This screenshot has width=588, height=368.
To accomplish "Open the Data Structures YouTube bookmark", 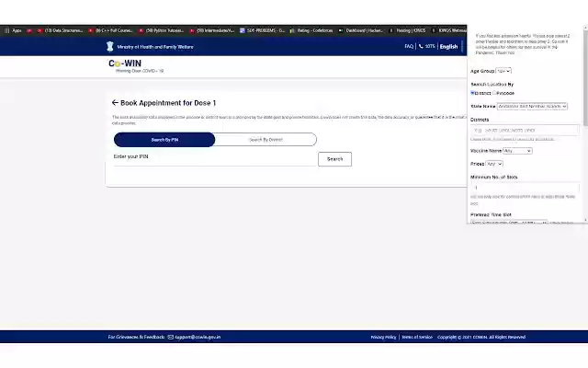I will click(60, 30).
